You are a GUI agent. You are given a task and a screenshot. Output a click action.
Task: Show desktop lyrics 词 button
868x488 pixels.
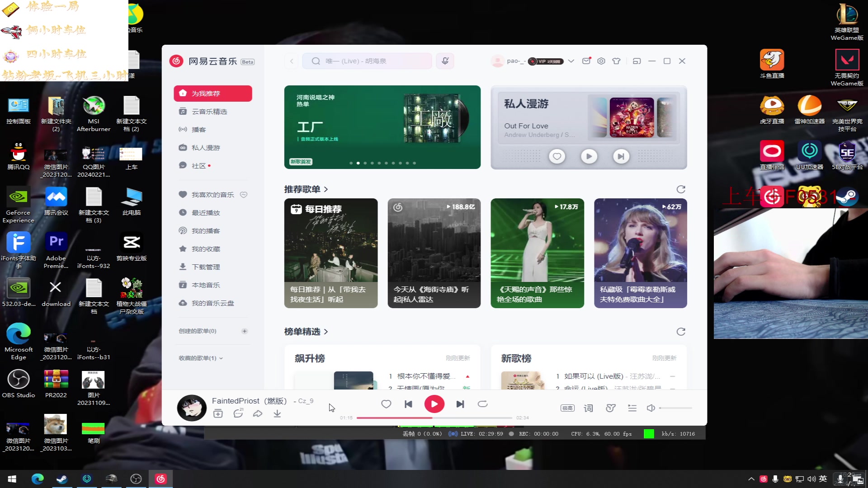pyautogui.click(x=588, y=408)
